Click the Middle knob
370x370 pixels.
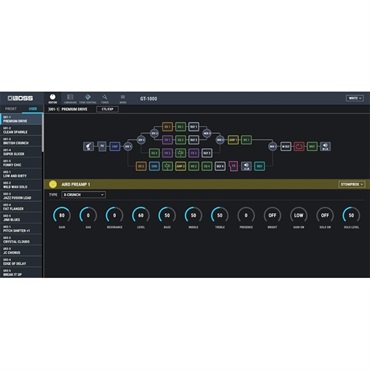point(193,215)
